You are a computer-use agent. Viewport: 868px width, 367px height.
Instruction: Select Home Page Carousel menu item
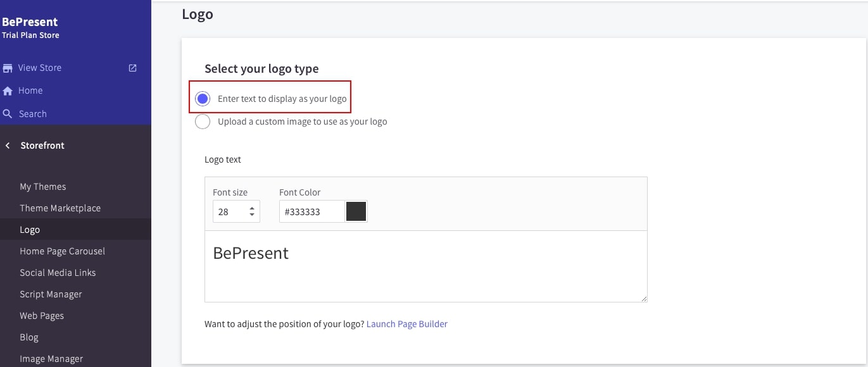click(x=62, y=251)
